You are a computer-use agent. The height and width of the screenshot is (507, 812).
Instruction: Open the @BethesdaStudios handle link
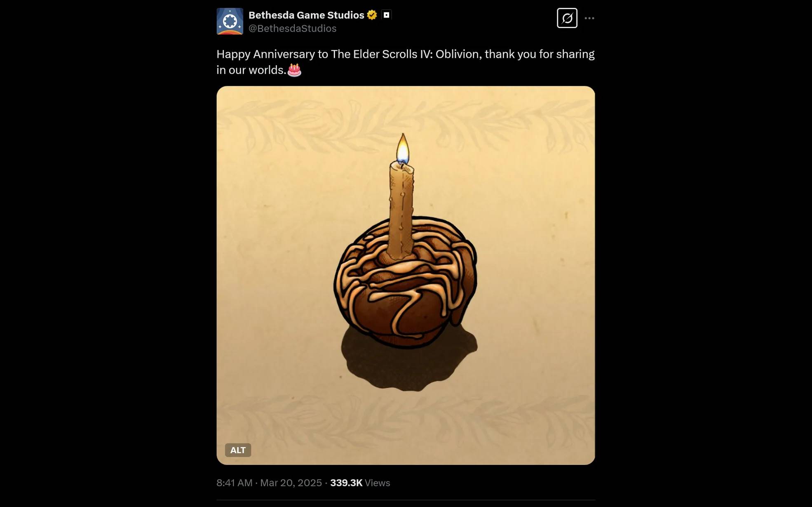tap(292, 28)
